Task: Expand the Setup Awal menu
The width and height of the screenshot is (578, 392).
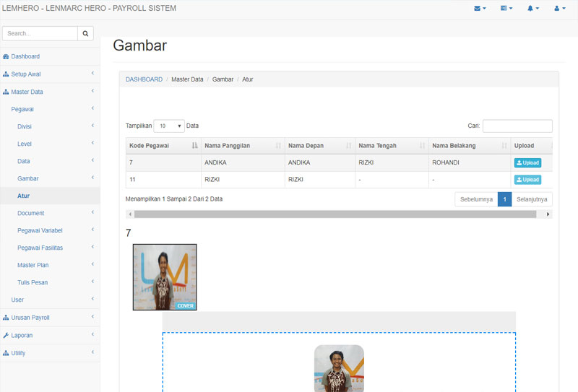Action: [x=92, y=74]
